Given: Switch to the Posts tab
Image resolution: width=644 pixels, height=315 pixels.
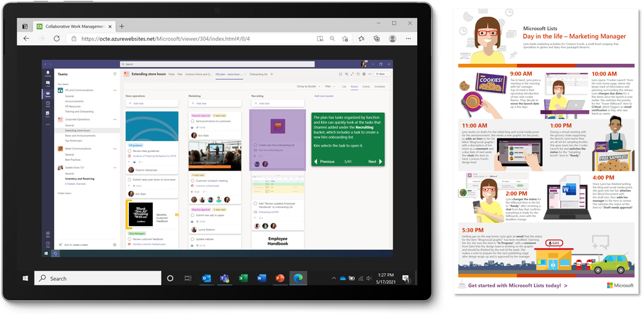Looking at the screenshot, I should (171, 74).
